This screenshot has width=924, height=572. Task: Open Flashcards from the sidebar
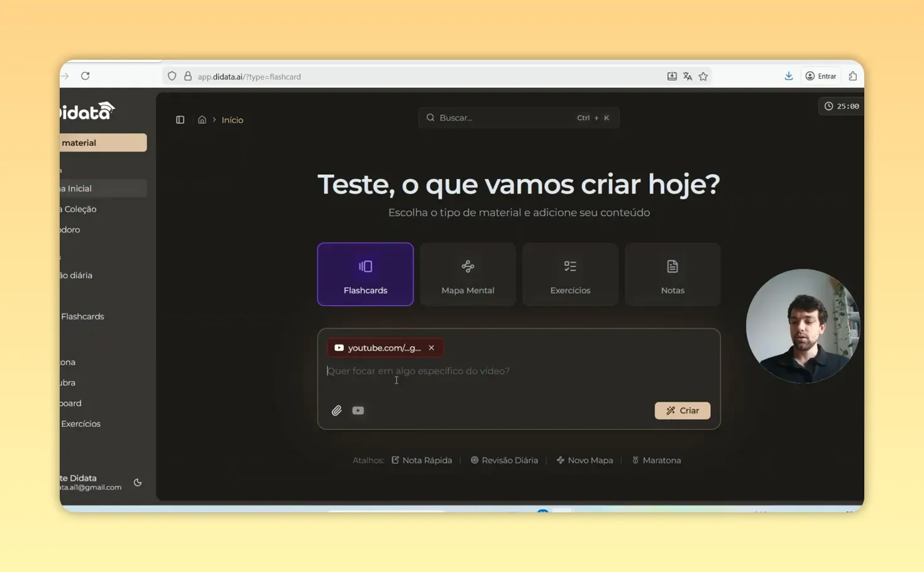click(82, 316)
